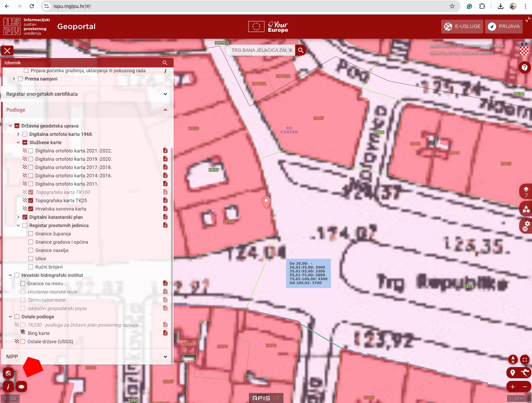Expand the Prema namjeni node

[x=14, y=79]
